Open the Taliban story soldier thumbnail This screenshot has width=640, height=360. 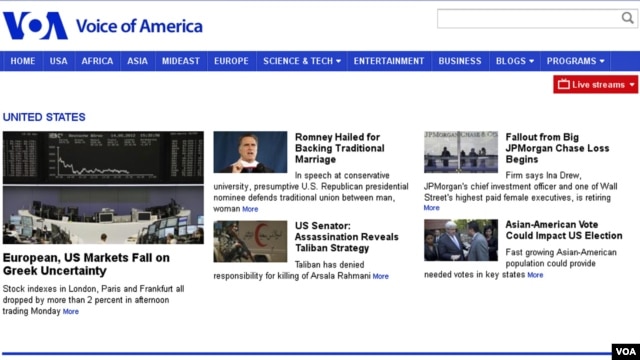coord(250,241)
